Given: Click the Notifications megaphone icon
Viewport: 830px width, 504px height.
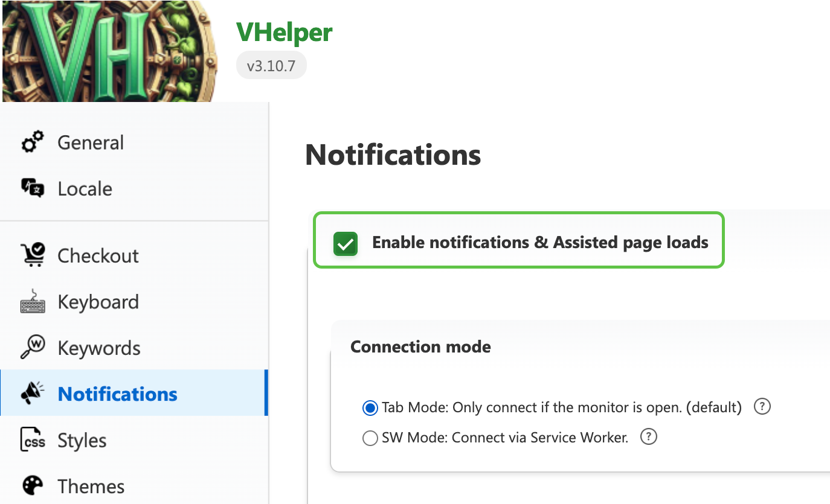Looking at the screenshot, I should (x=33, y=394).
